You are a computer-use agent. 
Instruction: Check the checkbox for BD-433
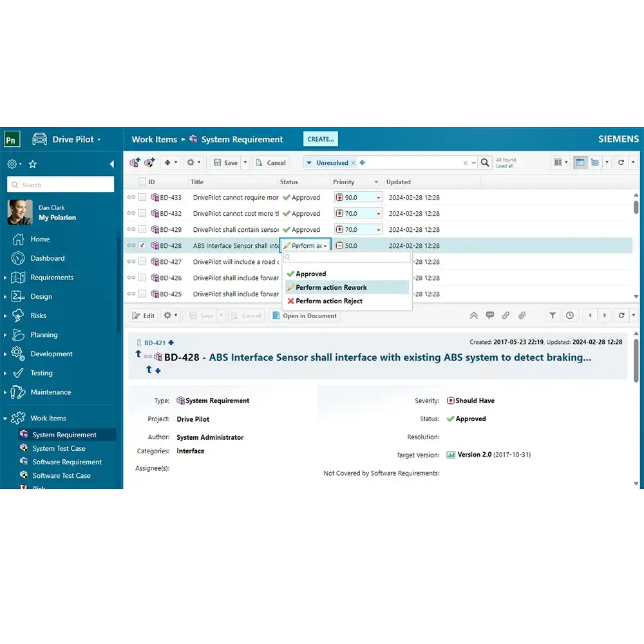(x=142, y=198)
